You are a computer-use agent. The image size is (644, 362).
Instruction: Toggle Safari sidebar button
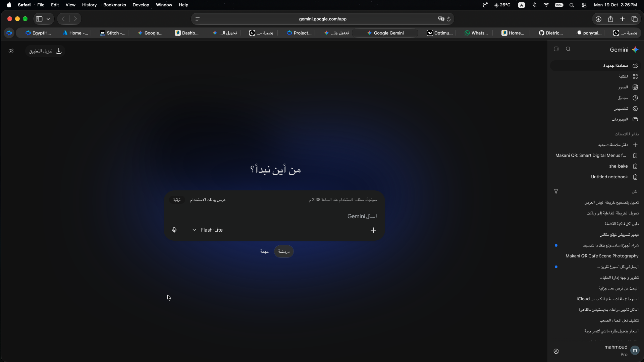click(39, 19)
